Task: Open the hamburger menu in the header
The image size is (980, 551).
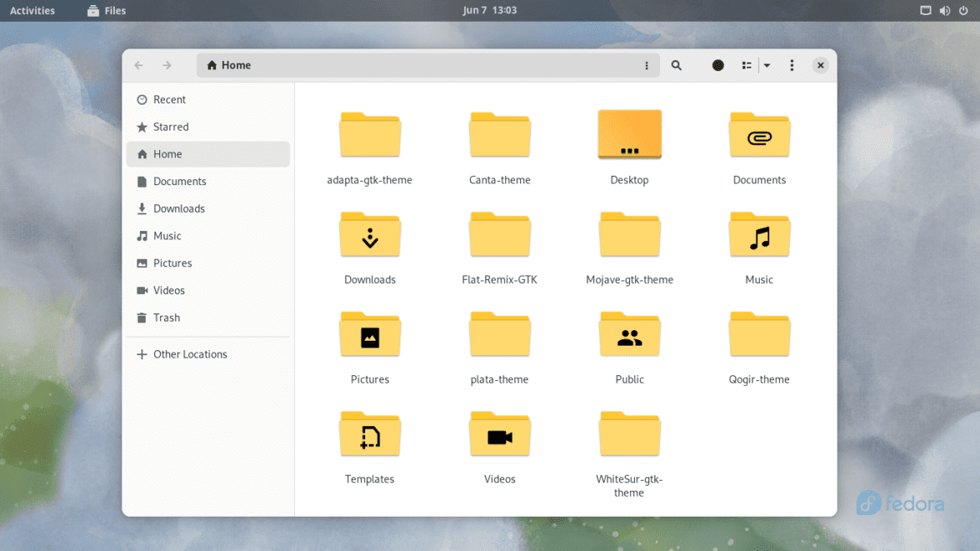Action: tap(792, 64)
